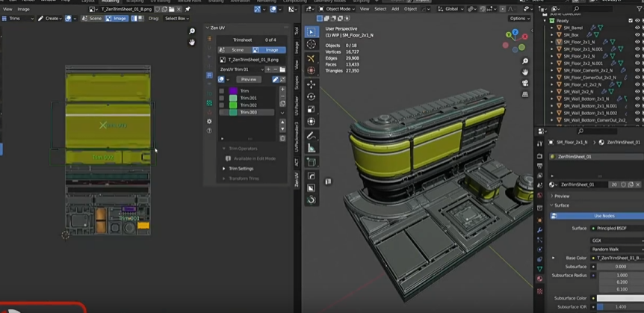Select the Annotate tool in viewport toolbar
Viewport: 644px width, 313px height.
(312, 136)
